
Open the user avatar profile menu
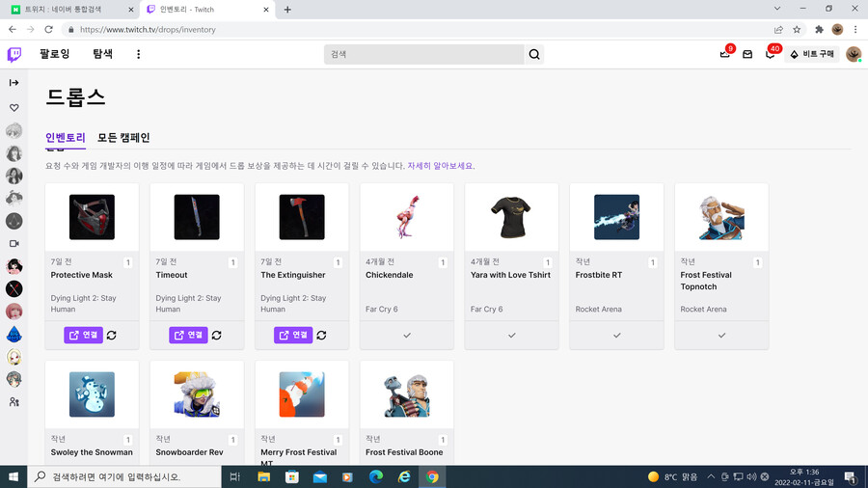tap(854, 55)
